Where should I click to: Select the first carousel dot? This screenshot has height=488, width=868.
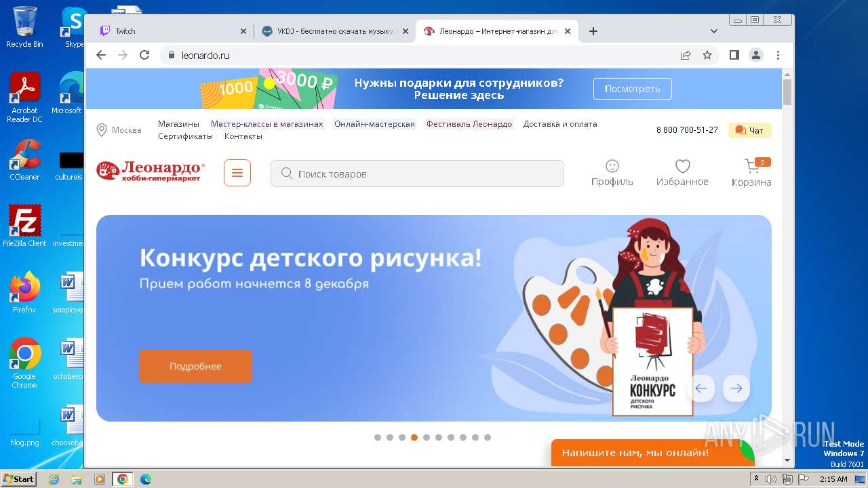(x=378, y=437)
